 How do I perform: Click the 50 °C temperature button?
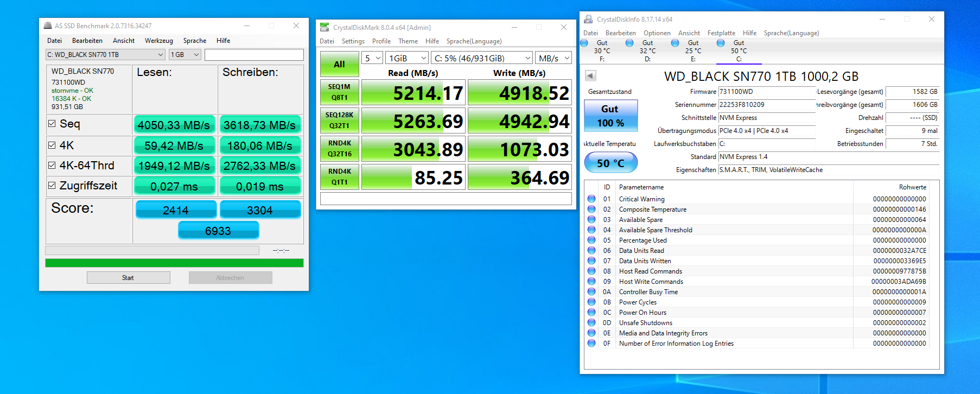click(x=610, y=163)
